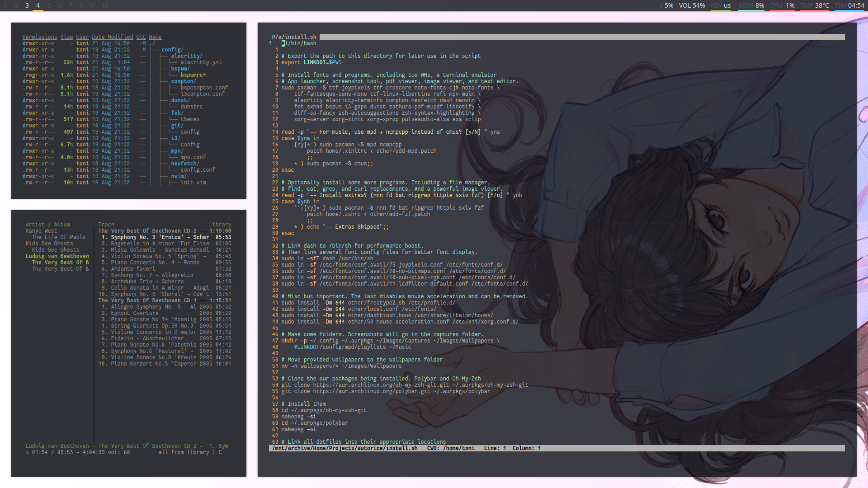The width and height of the screenshot is (868, 488).
Task: Click the TMP 38°C temperature module
Action: 814,5
